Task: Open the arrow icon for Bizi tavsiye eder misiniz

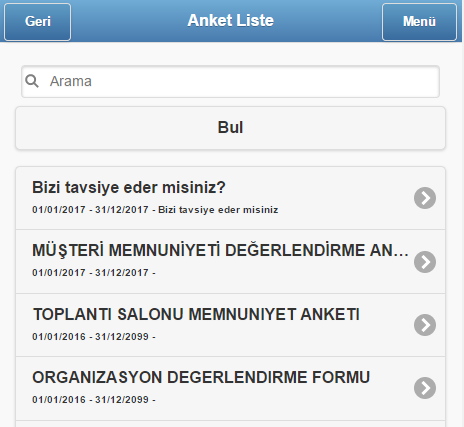Action: click(425, 198)
